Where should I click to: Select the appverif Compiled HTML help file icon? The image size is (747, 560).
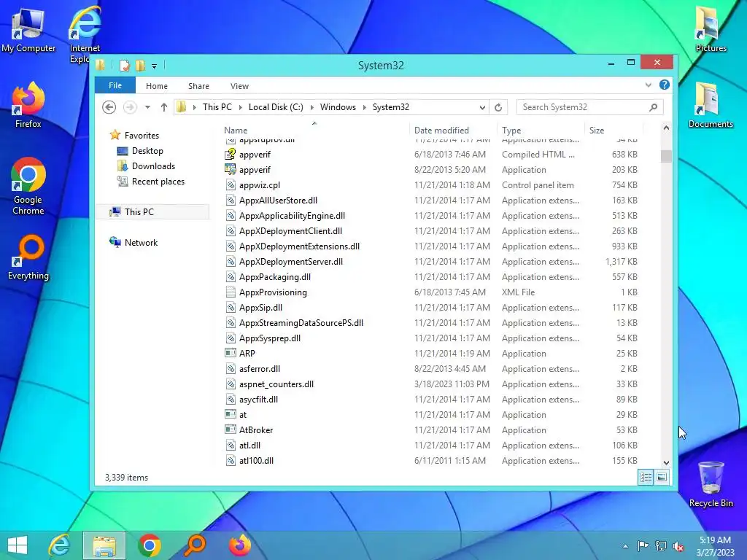coord(231,155)
